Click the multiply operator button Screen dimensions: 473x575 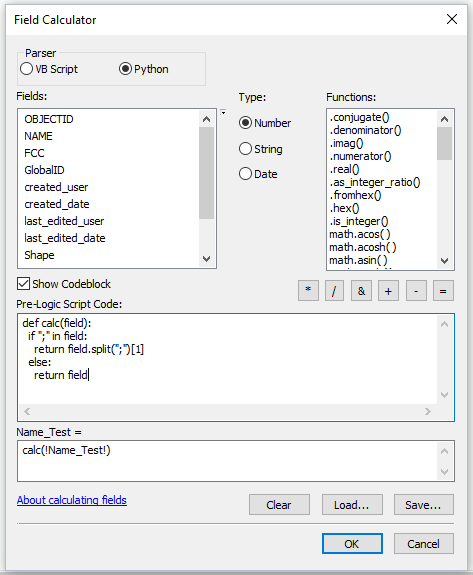click(x=308, y=290)
